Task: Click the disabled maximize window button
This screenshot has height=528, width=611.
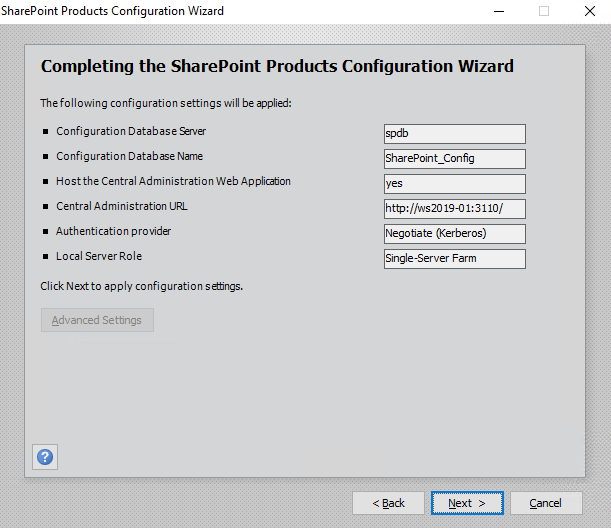Action: [x=544, y=11]
